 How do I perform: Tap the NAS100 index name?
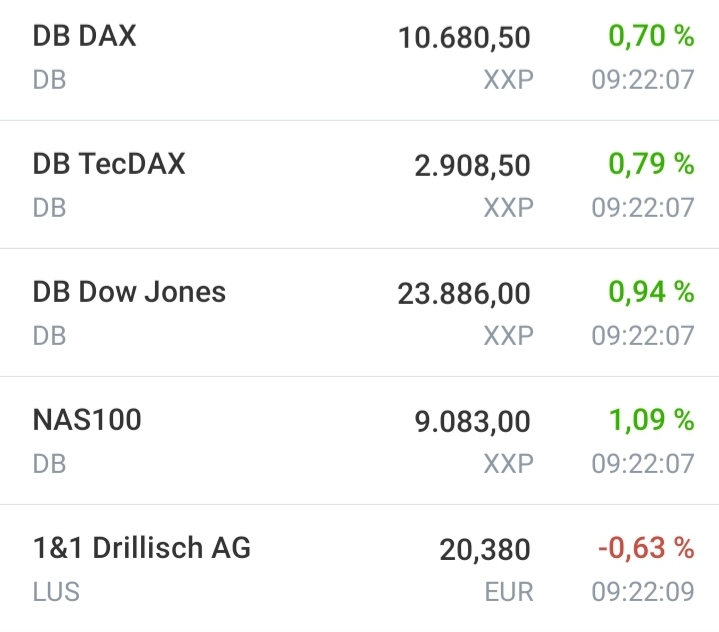pyautogui.click(x=87, y=420)
